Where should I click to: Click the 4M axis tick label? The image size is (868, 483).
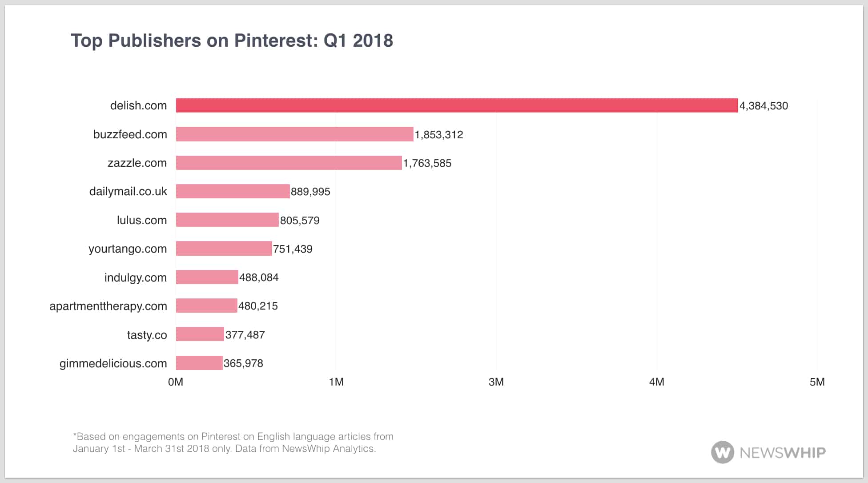tap(656, 382)
